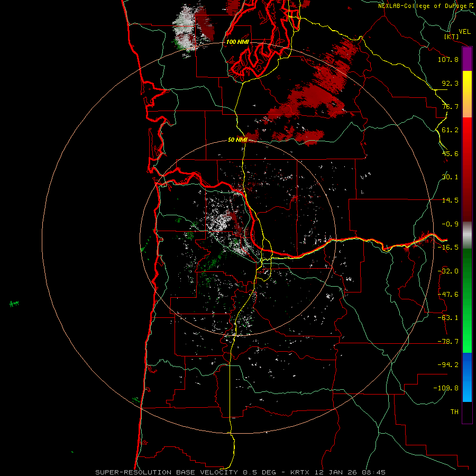Pick the purple segment of the velocity scale
This screenshot has height=476, width=476.
[x=467, y=59]
